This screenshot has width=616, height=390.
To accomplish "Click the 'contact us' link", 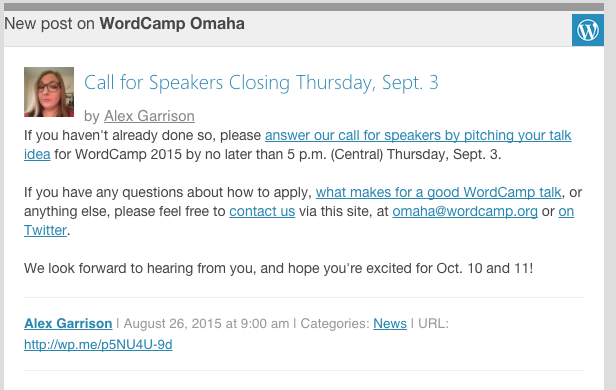I will pyautogui.click(x=262, y=211).
